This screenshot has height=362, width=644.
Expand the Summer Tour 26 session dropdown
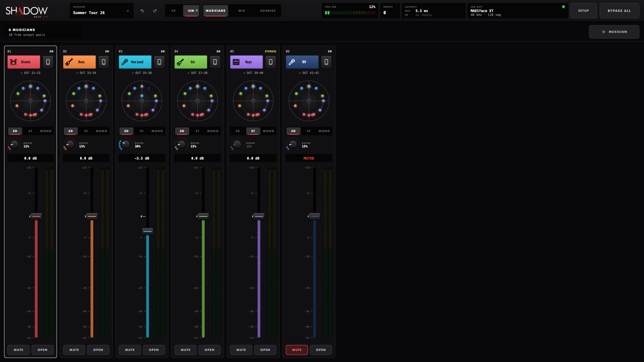101,11
